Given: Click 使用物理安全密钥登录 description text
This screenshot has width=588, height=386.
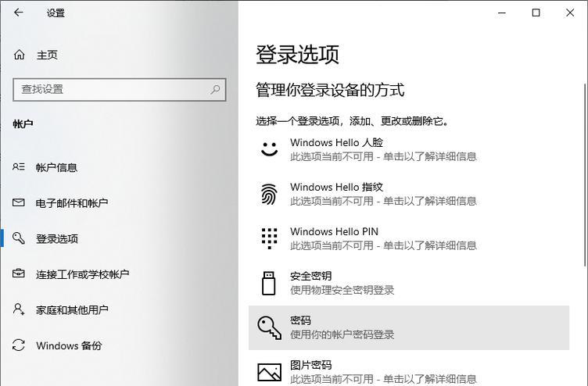Looking at the screenshot, I should (342, 290).
